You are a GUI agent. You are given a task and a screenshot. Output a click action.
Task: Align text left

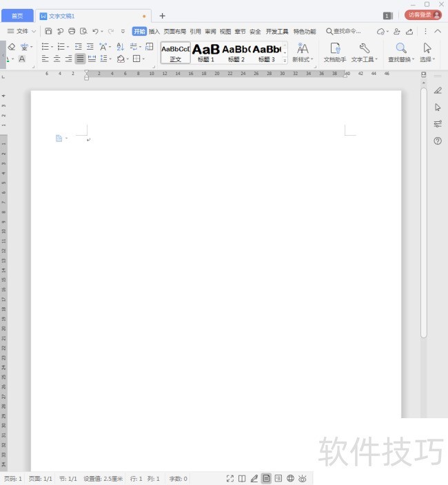(x=45, y=59)
